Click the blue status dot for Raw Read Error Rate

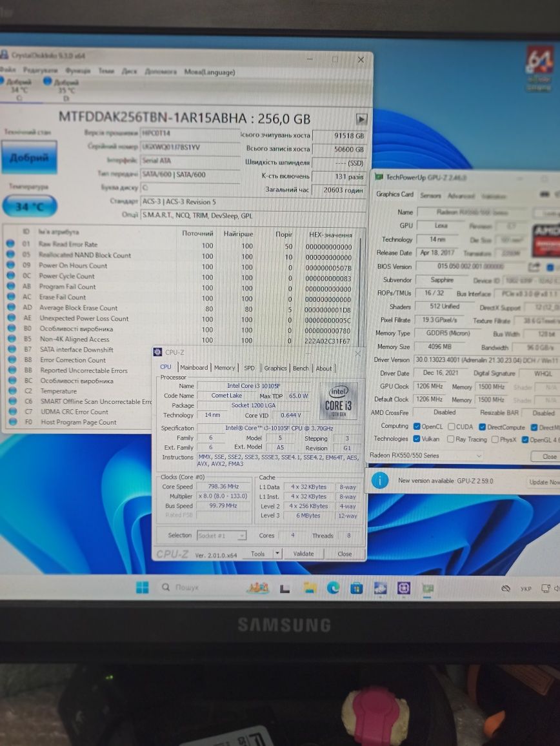click(10, 244)
